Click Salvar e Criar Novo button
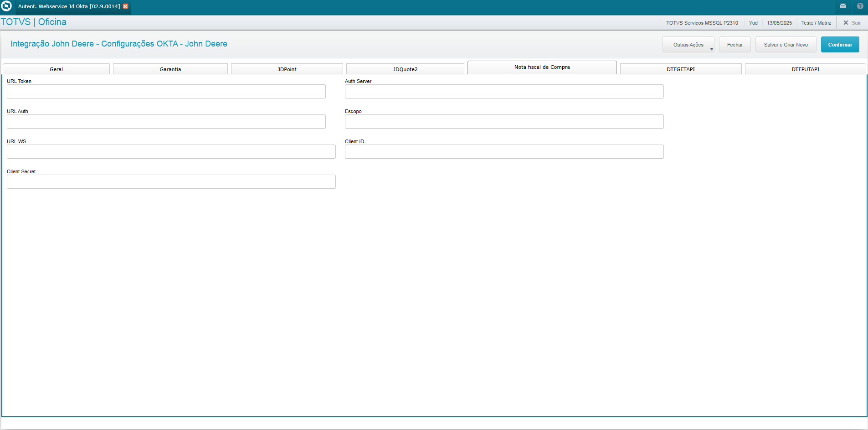The width and height of the screenshot is (868, 430). point(786,45)
